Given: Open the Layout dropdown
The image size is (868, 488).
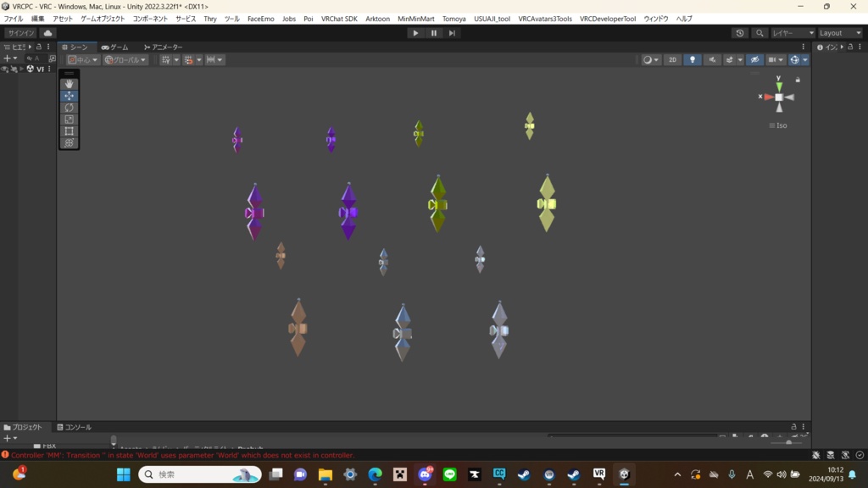Looking at the screenshot, I should (840, 33).
